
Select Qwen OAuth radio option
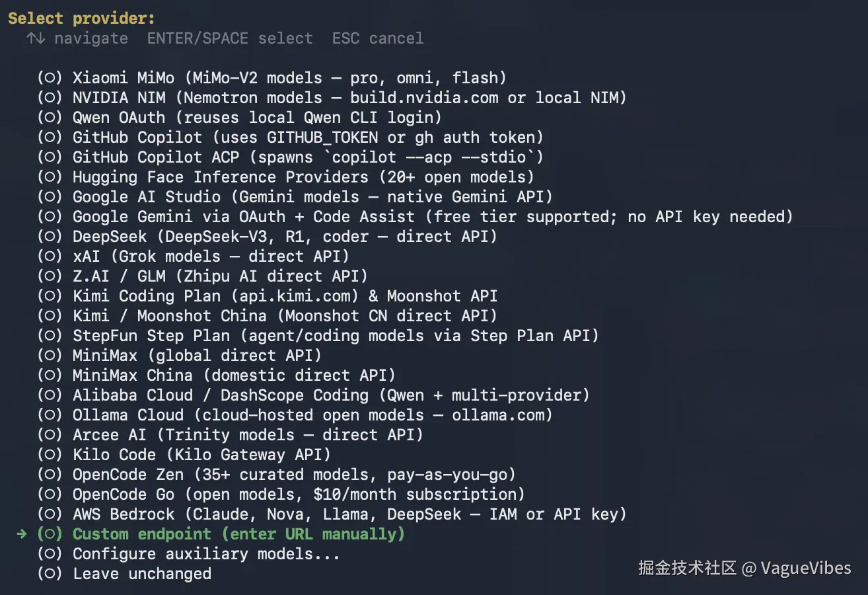(x=50, y=118)
